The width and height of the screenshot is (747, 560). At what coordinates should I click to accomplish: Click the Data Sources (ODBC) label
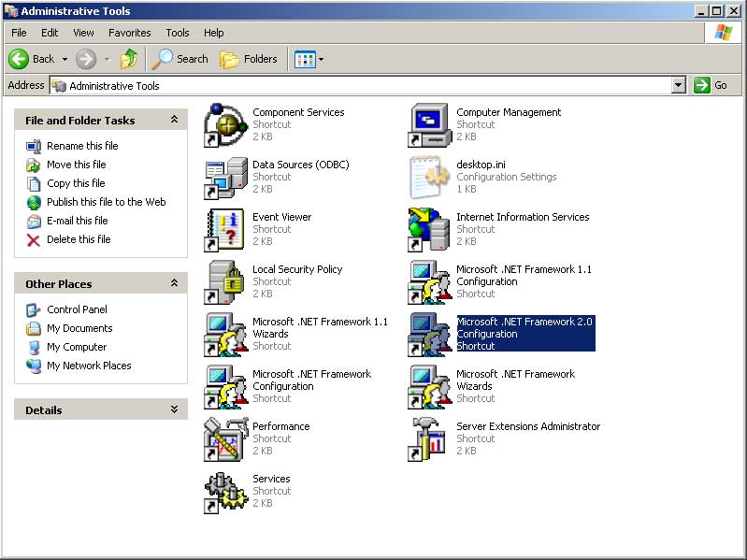point(301,165)
